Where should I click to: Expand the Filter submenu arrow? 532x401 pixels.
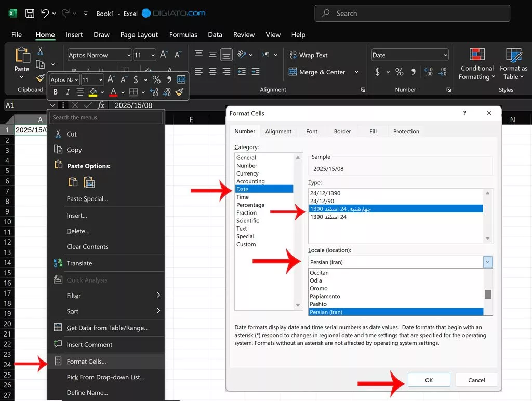158,295
